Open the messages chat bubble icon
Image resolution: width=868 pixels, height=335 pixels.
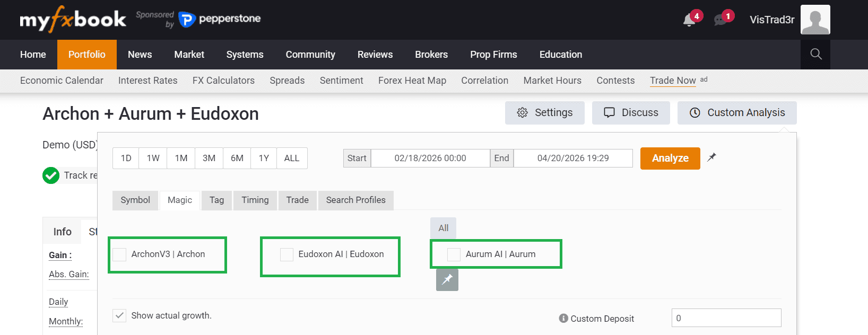pos(720,20)
